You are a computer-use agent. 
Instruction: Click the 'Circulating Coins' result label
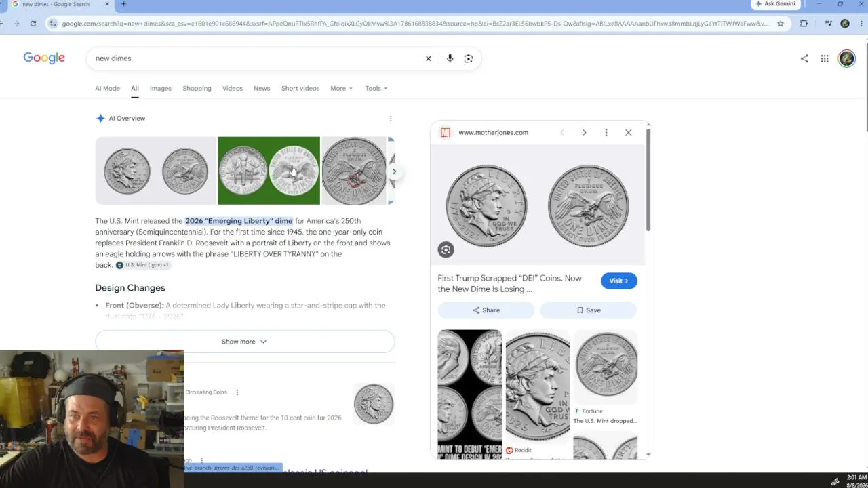click(x=206, y=392)
